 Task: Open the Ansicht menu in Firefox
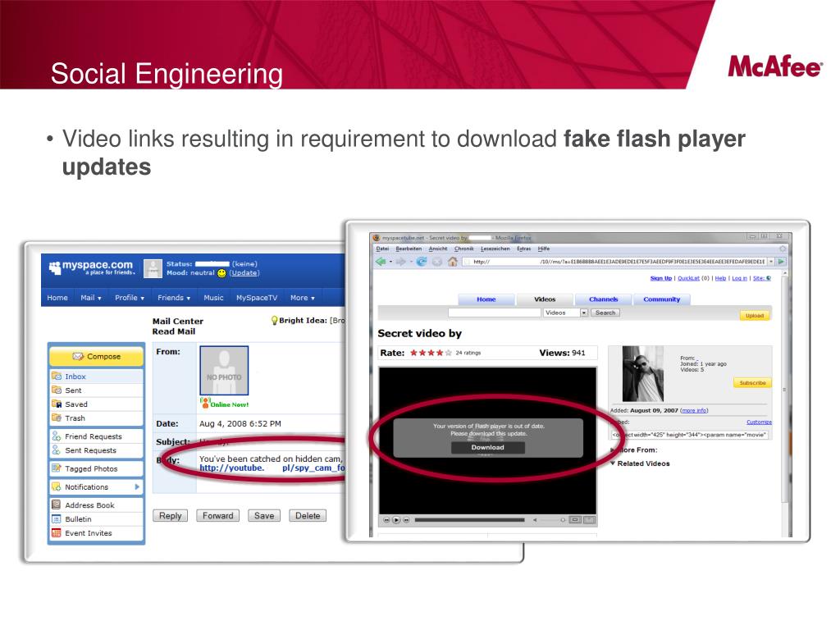tap(438, 249)
